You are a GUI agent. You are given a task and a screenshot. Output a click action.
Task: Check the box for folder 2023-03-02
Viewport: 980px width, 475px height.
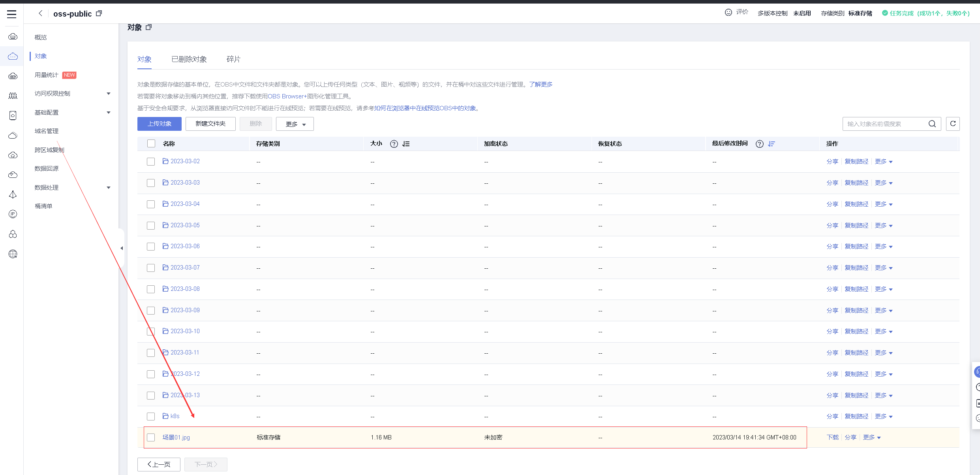tap(151, 162)
